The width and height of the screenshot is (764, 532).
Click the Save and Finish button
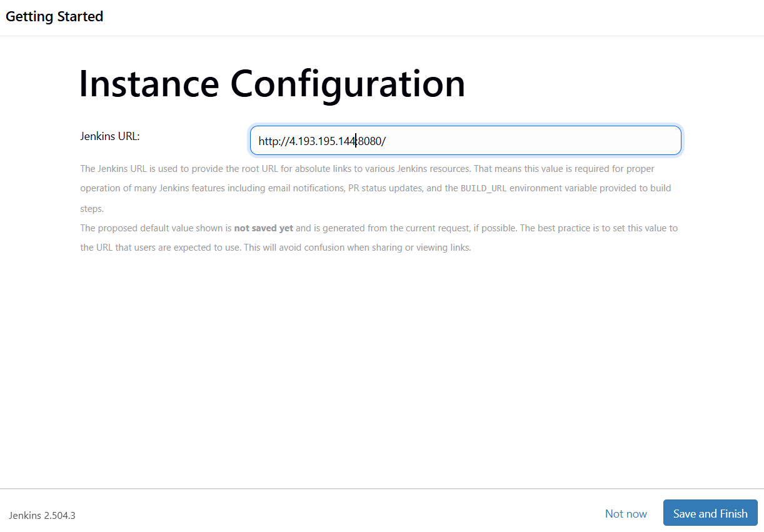tap(710, 513)
